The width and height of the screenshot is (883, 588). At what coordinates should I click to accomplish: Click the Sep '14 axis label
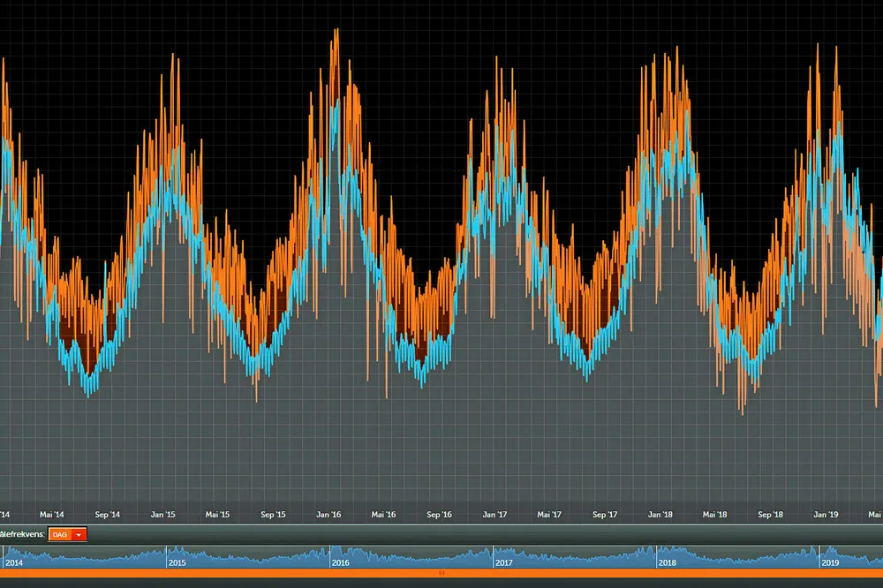[x=108, y=515]
